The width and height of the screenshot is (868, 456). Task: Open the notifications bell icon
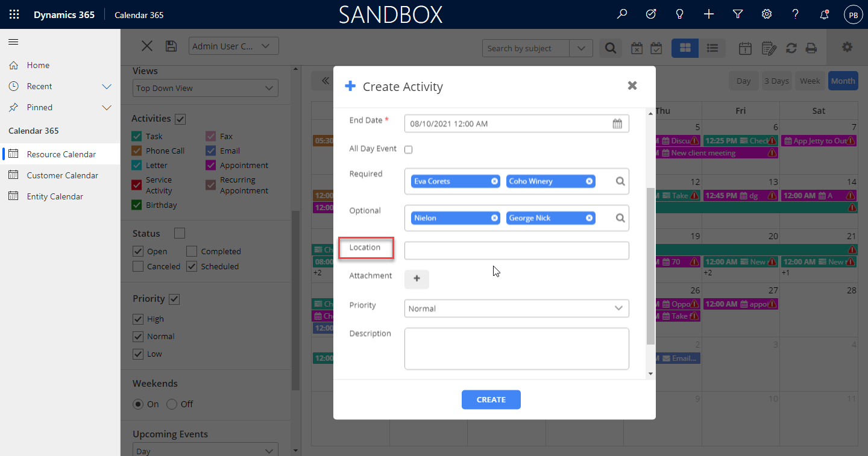[x=824, y=14]
